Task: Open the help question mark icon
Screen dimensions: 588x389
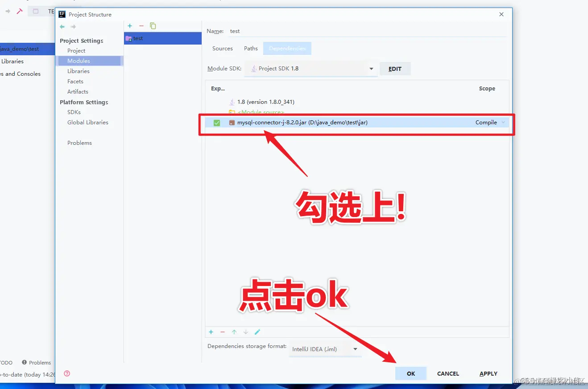Action: pos(67,373)
